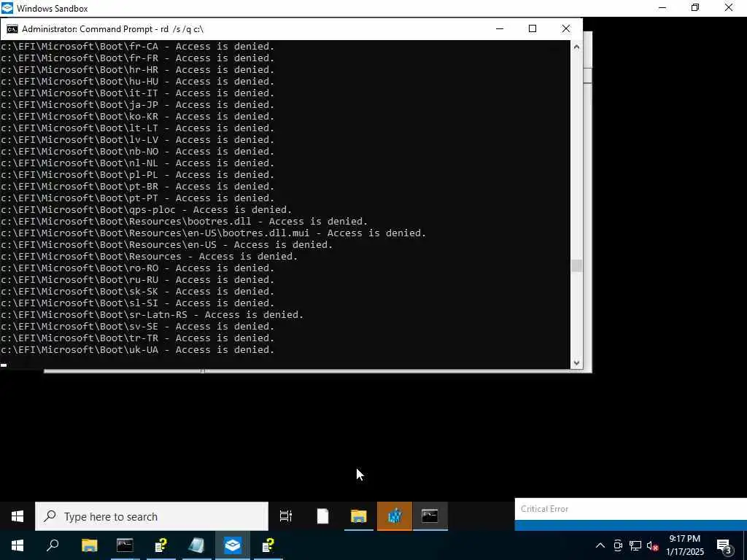747x560 pixels.
Task: Open File Explorer in the sandbox taskbar
Action: click(x=358, y=516)
